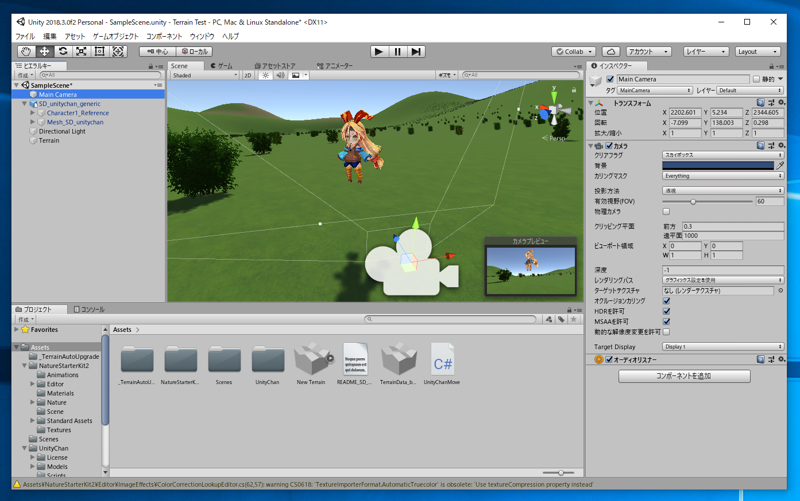
Task: Toggle scene audio speaker icon
Action: (x=280, y=75)
